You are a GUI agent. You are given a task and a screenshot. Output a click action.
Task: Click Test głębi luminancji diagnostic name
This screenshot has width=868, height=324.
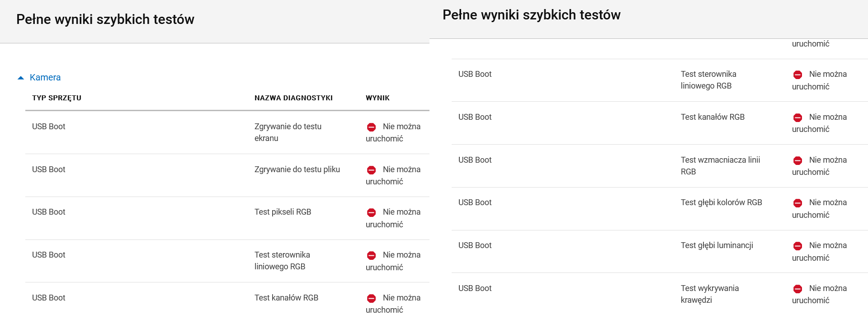[717, 245]
